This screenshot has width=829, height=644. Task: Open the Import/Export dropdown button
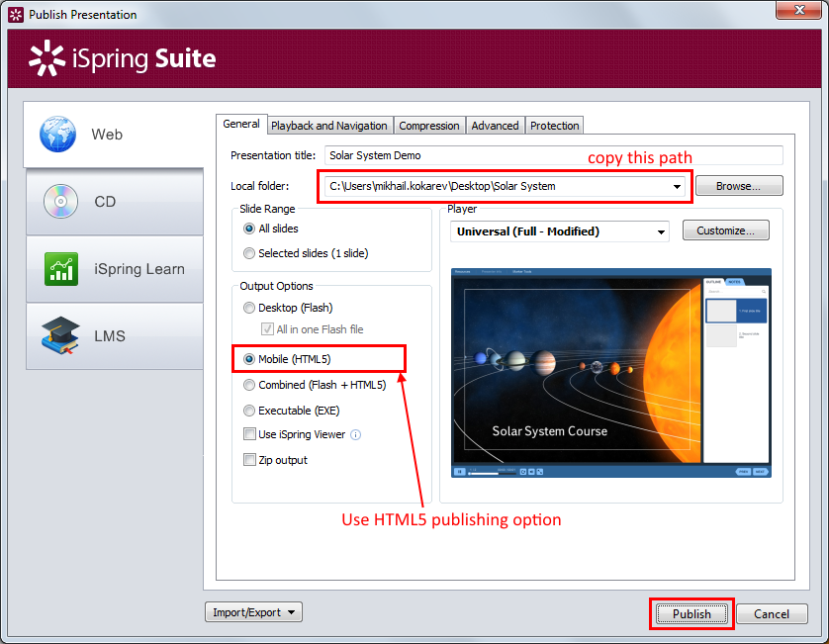254,612
